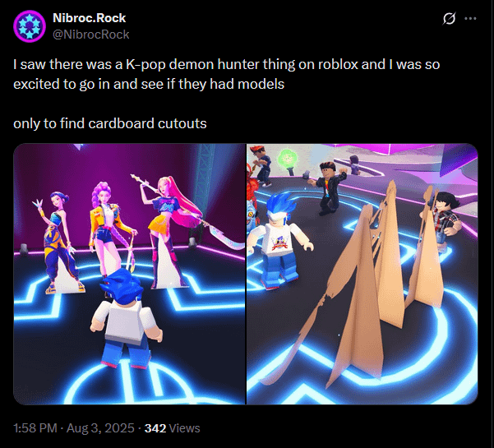Open the Nibroc.Rock profile avatar
The width and height of the screenshot is (494, 448).
30,26
